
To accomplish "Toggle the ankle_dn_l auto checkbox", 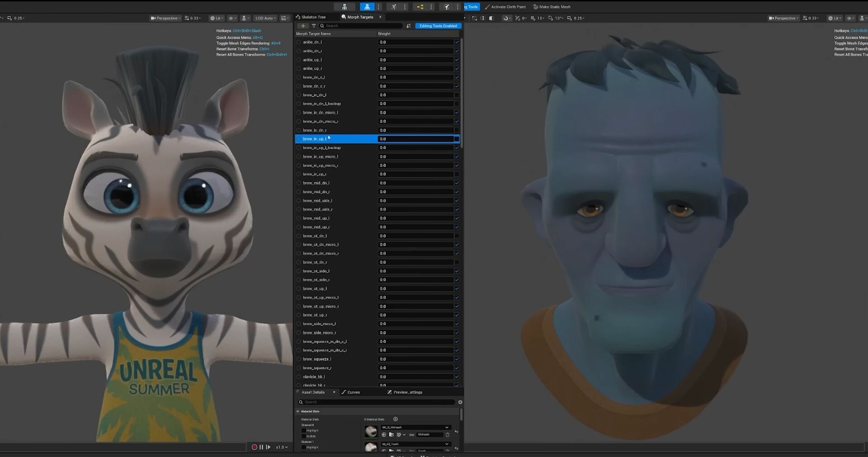I will [457, 42].
